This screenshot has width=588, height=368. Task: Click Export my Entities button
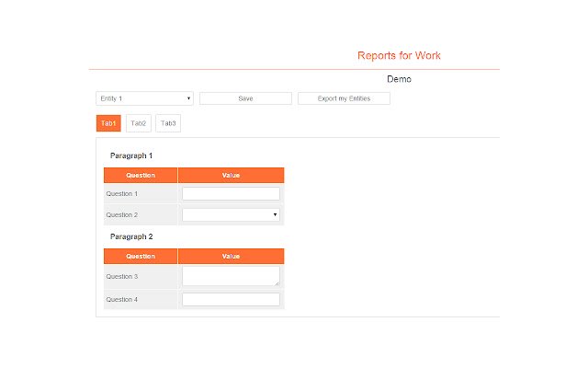(344, 98)
